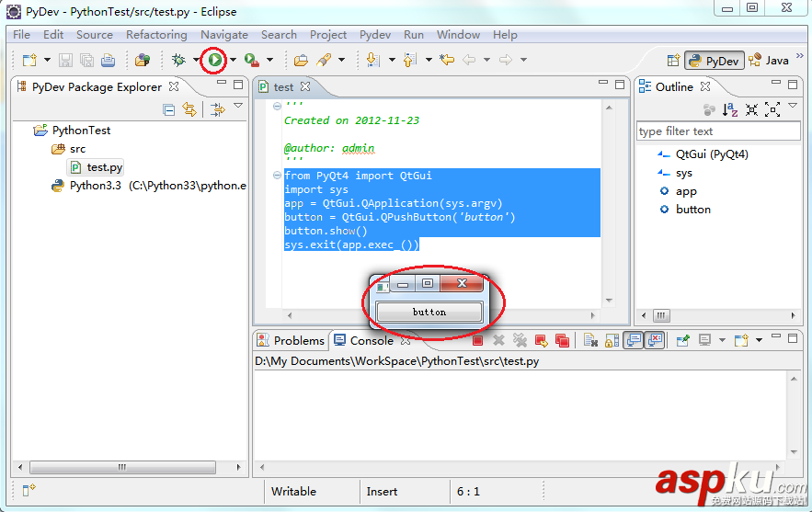Image resolution: width=812 pixels, height=512 pixels.
Task: Click the New wizard icon in toolbar
Action: (29, 60)
